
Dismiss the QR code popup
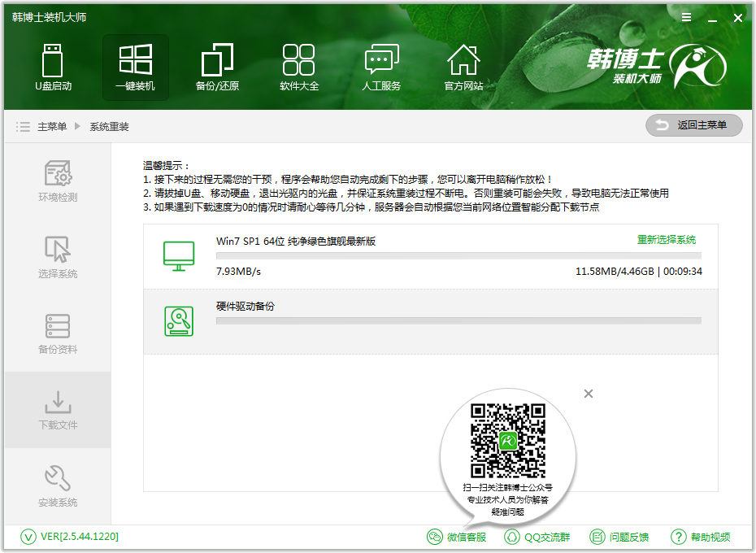coord(588,394)
